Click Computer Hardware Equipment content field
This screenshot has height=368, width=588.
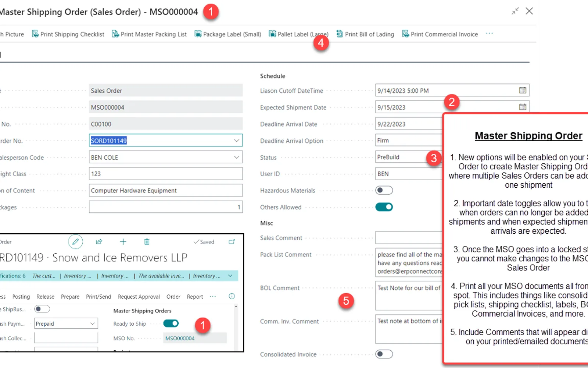(166, 190)
